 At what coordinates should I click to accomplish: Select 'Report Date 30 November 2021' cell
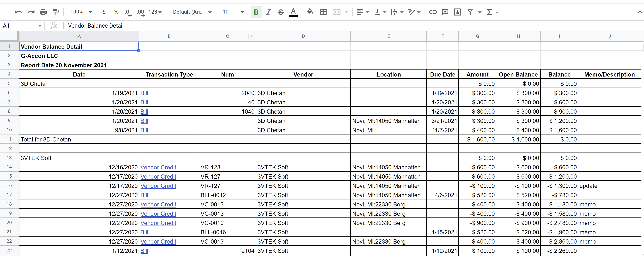coord(79,65)
